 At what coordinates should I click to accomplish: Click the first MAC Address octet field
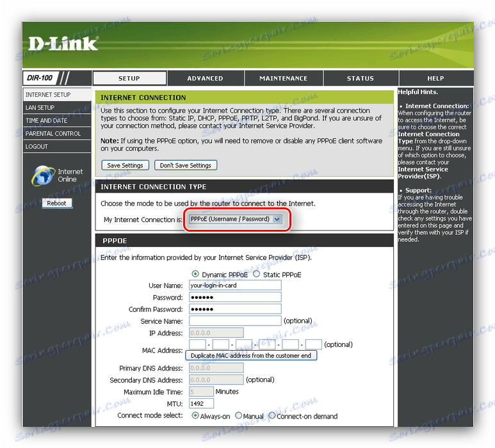tap(197, 344)
